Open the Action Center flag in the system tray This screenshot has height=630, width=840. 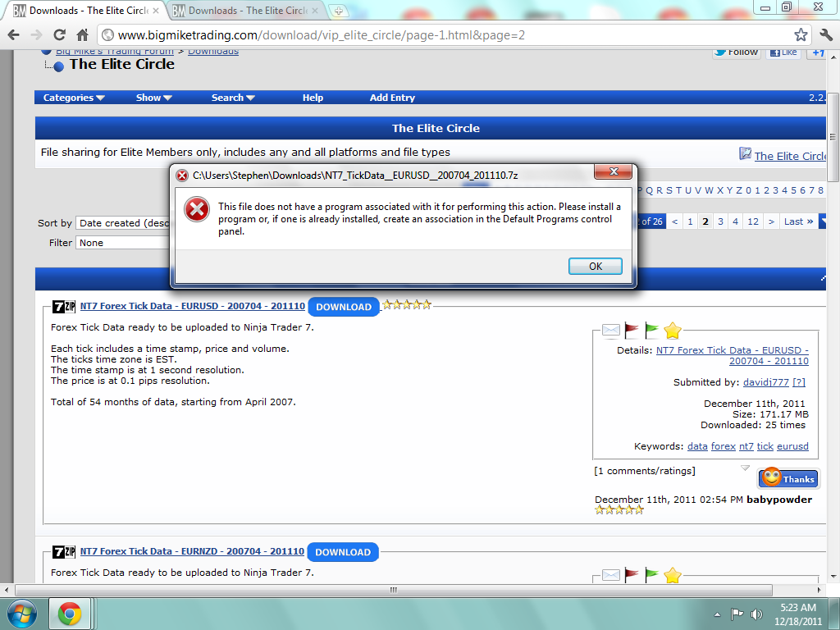click(x=737, y=614)
